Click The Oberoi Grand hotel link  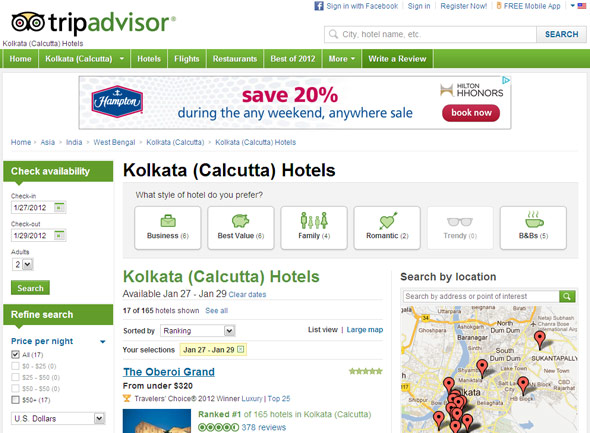tap(169, 372)
